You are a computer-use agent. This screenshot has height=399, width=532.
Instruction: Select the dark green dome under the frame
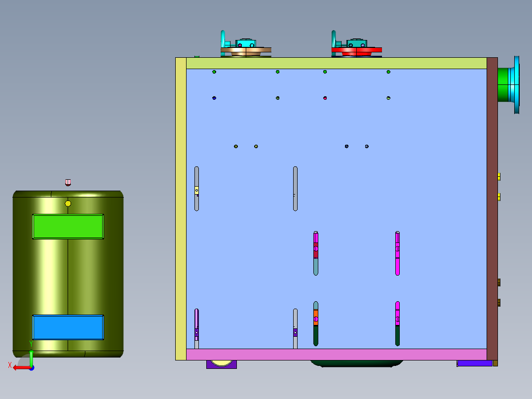(357, 363)
